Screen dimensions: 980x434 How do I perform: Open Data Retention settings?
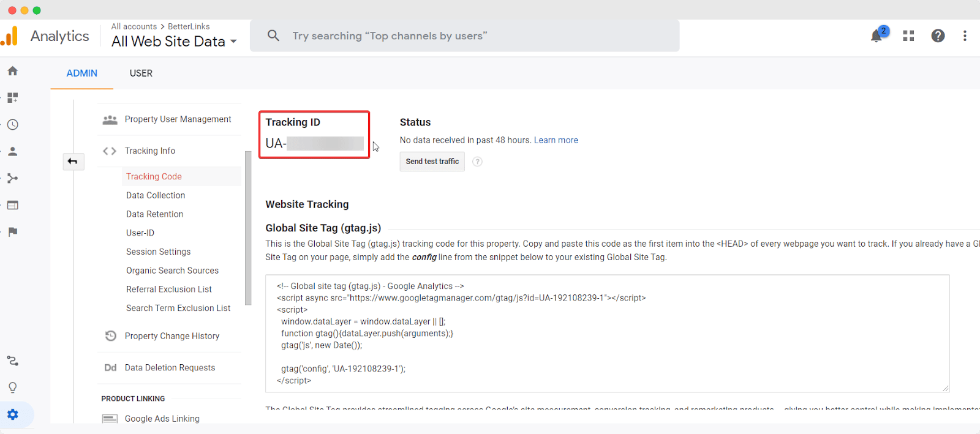(x=154, y=214)
